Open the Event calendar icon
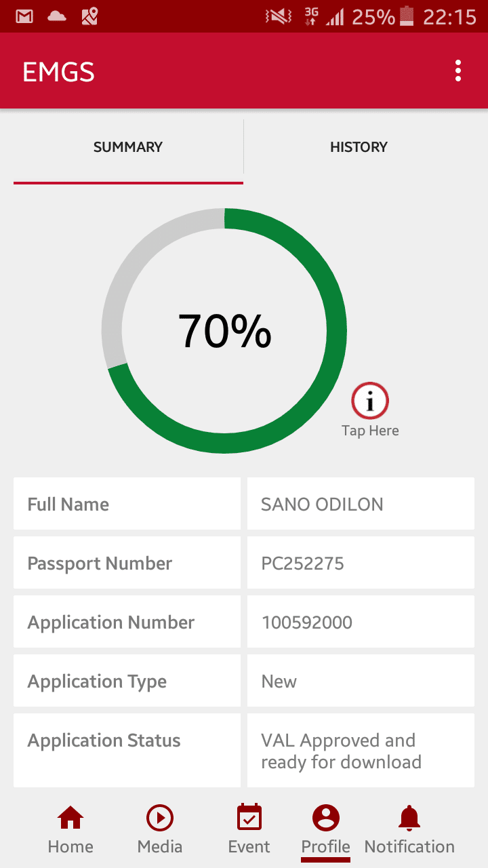488x868 pixels. coord(249,818)
